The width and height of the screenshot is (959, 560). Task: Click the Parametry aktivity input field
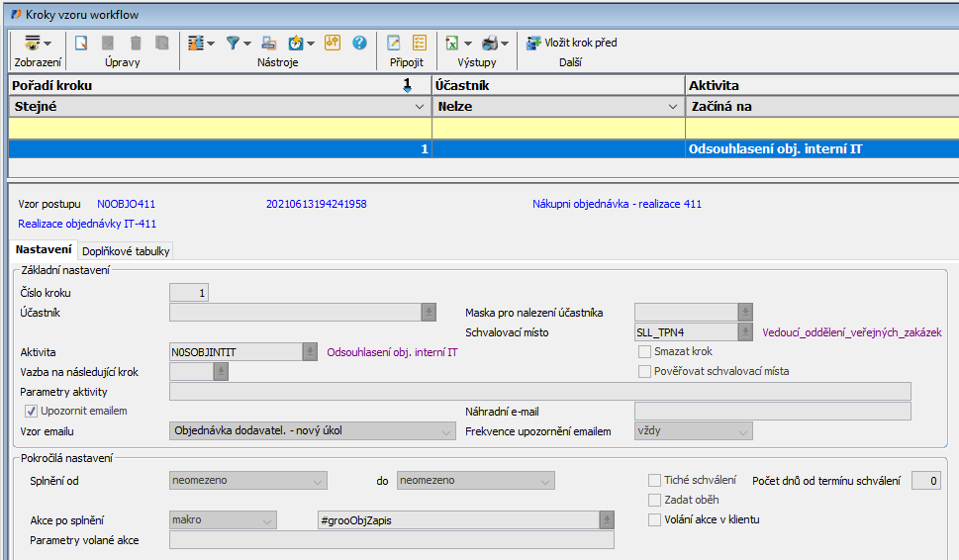tap(539, 392)
